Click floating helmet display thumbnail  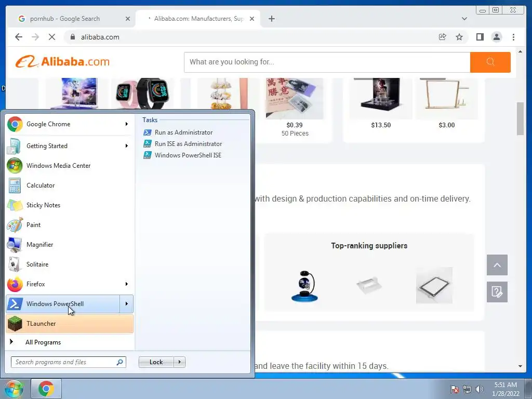(x=304, y=286)
